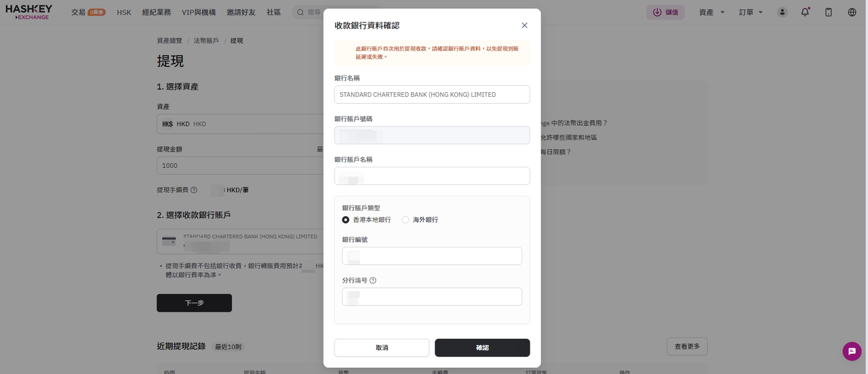
Task: Click the 銀行名稱 input field
Action: (x=432, y=95)
